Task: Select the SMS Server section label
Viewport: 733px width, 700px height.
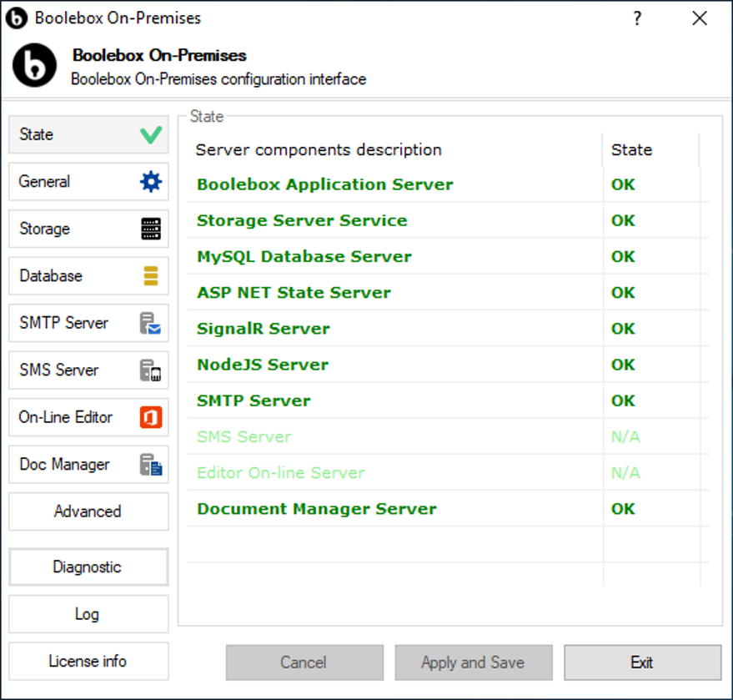Action: click(59, 370)
